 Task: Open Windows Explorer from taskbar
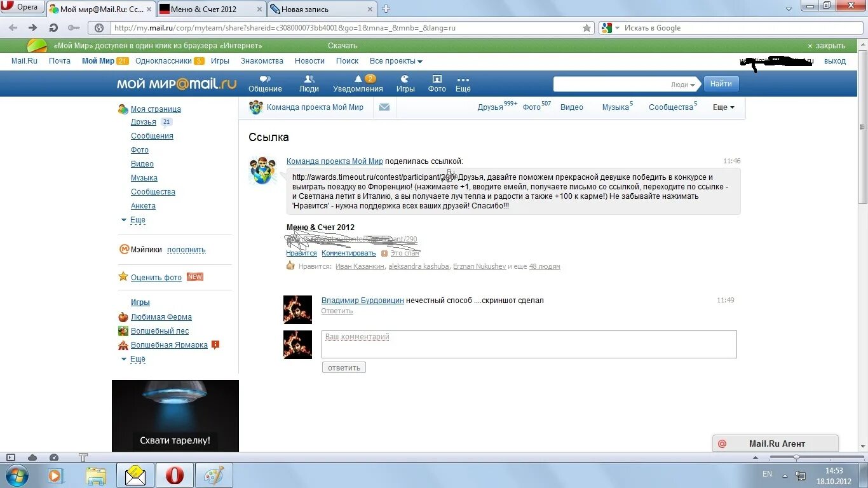click(96, 475)
